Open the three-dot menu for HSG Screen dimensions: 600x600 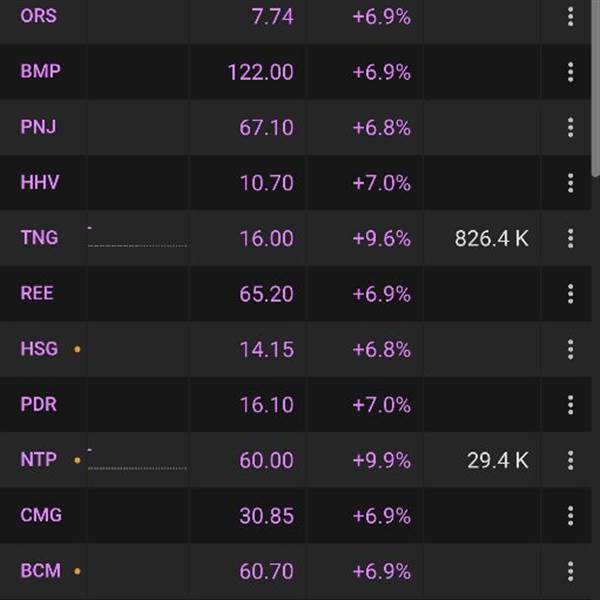(570, 349)
